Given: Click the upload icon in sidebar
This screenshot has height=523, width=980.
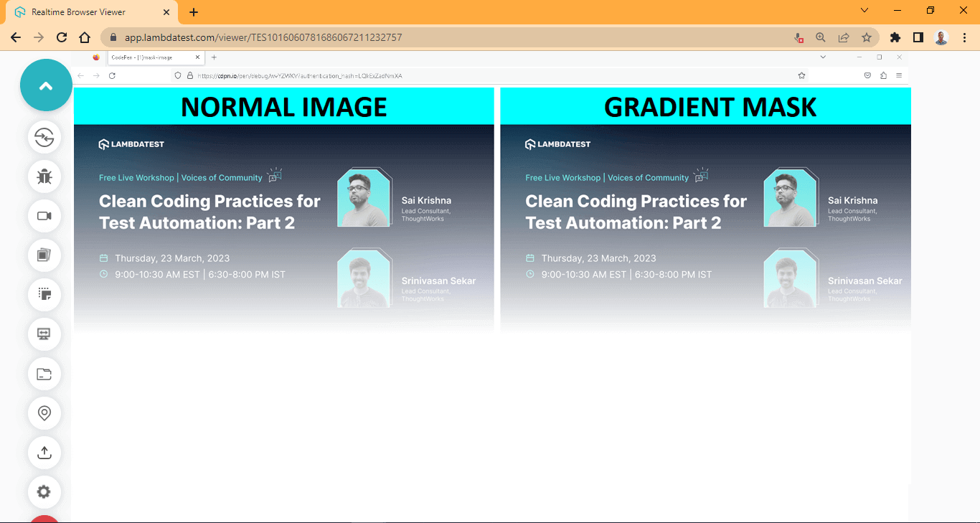Looking at the screenshot, I should click(44, 452).
